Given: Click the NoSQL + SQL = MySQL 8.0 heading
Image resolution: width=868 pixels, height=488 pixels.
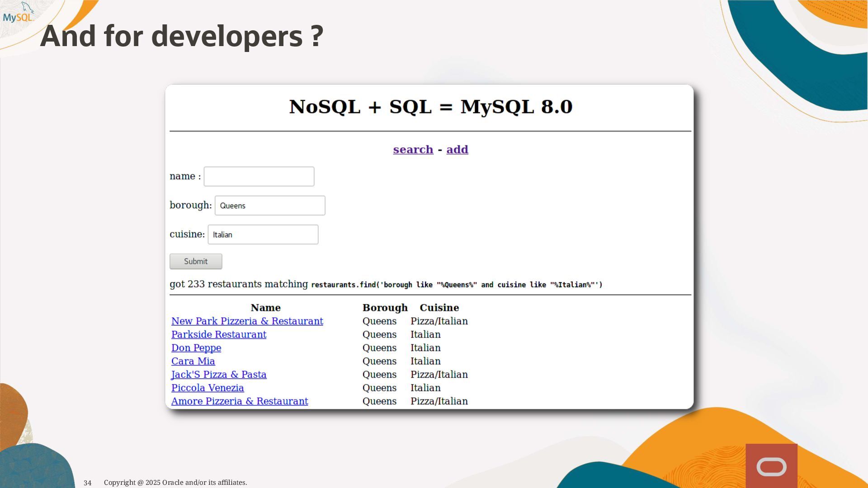Looking at the screenshot, I should click(430, 107).
